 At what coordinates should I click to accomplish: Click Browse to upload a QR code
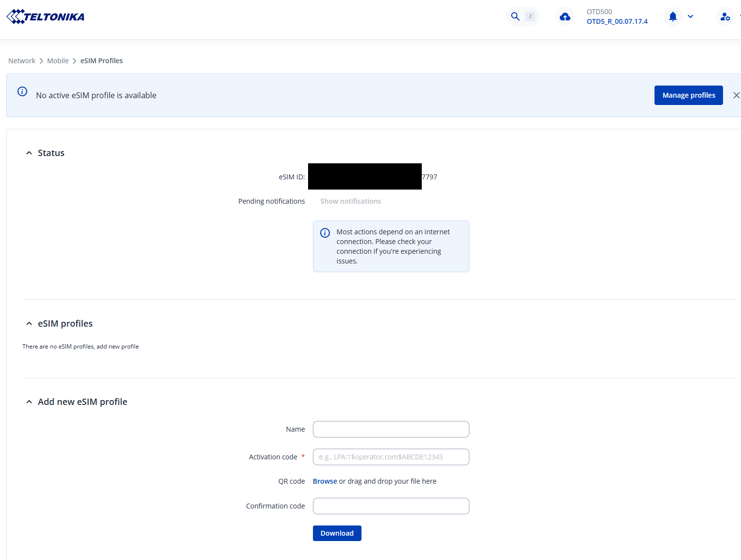tap(325, 481)
